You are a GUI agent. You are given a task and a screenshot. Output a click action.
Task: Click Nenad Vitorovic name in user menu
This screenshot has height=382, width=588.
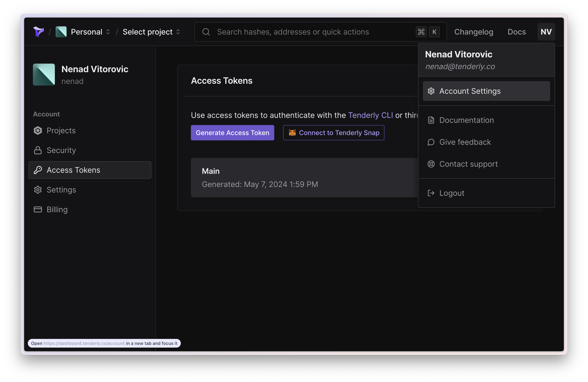[x=459, y=54]
